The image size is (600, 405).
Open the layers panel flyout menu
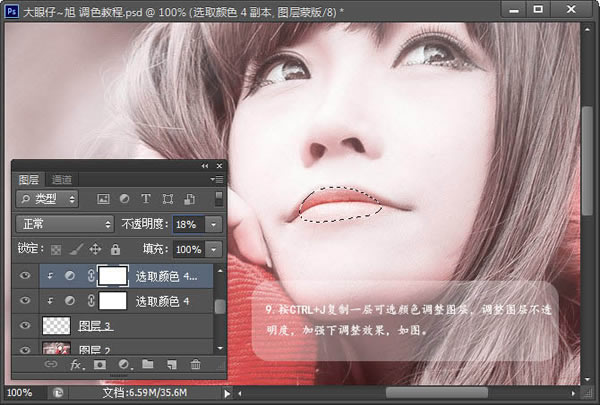[217, 179]
